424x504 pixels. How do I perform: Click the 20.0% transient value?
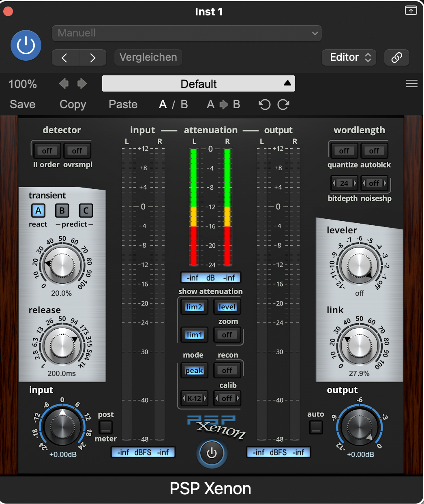(62, 293)
